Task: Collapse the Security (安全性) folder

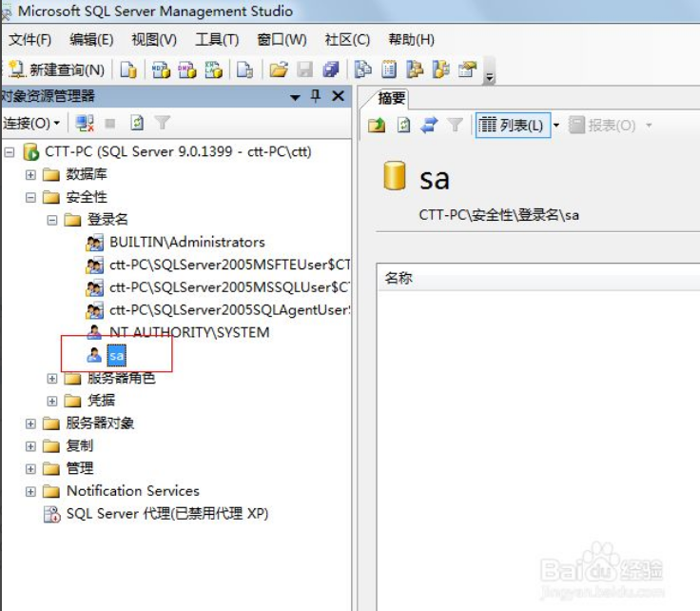Action: pyautogui.click(x=30, y=197)
